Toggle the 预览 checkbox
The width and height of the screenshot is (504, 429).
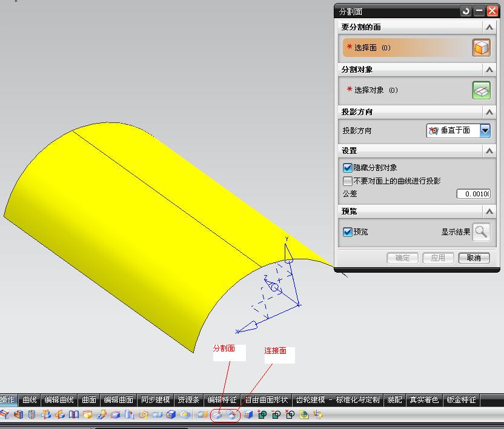click(x=348, y=232)
